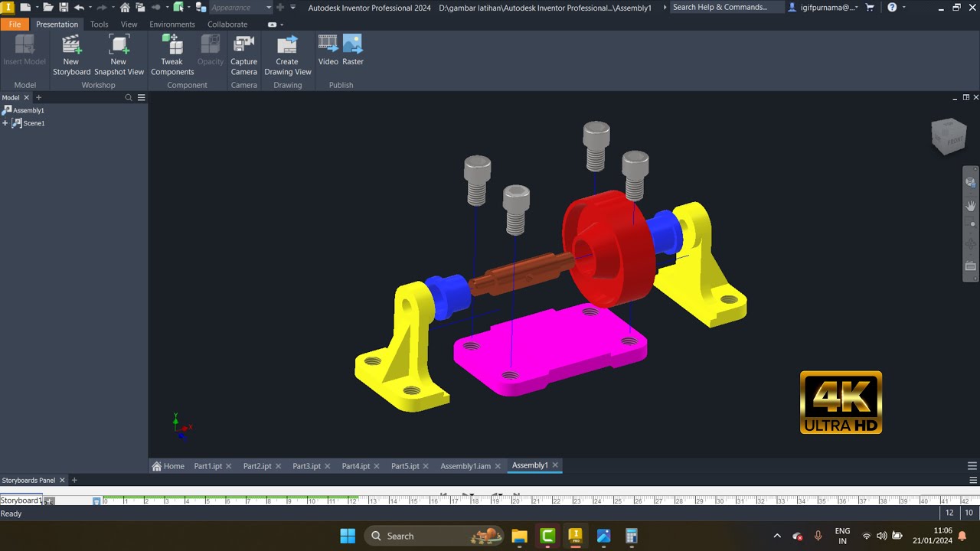The width and height of the screenshot is (980, 551).
Task: Click the Redo arrow icon
Action: (x=101, y=7)
